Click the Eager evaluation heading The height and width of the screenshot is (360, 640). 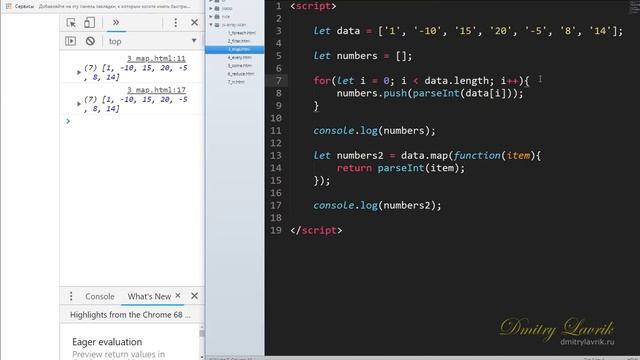tap(107, 342)
